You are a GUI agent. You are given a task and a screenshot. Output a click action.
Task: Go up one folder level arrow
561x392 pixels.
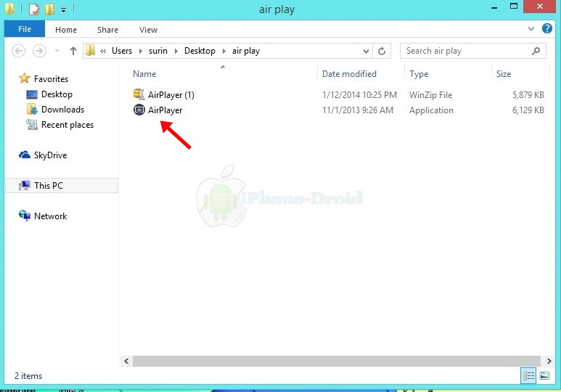[x=73, y=51]
